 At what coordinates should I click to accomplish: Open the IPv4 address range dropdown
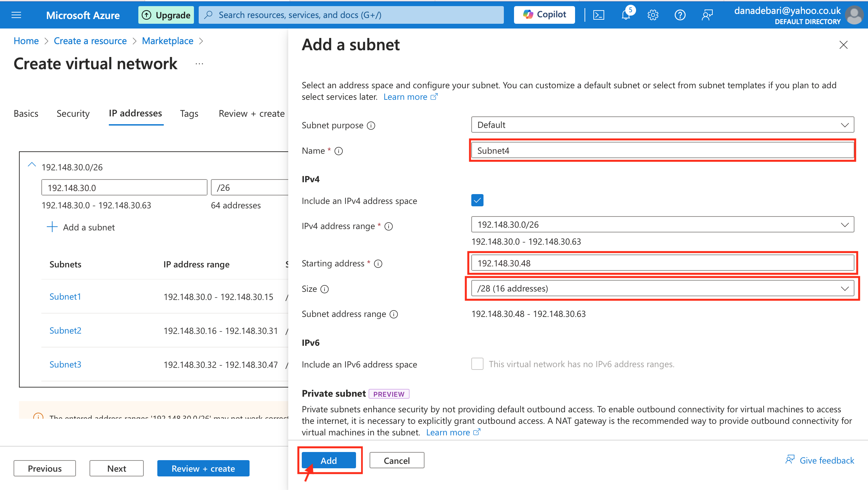[662, 225]
